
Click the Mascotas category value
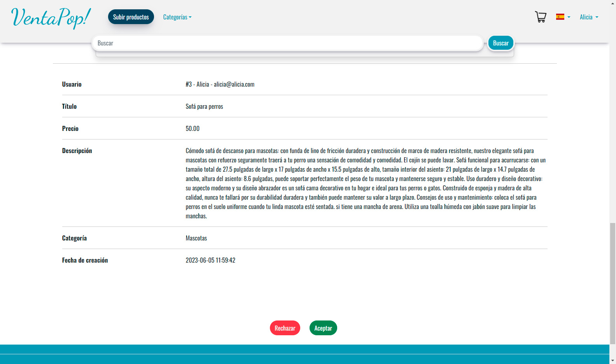[196, 238]
